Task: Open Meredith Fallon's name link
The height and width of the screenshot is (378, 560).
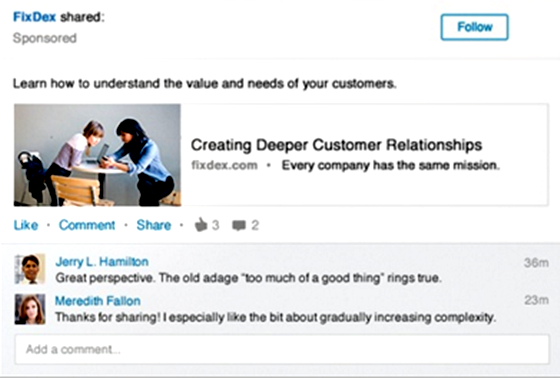Action: 98,301
